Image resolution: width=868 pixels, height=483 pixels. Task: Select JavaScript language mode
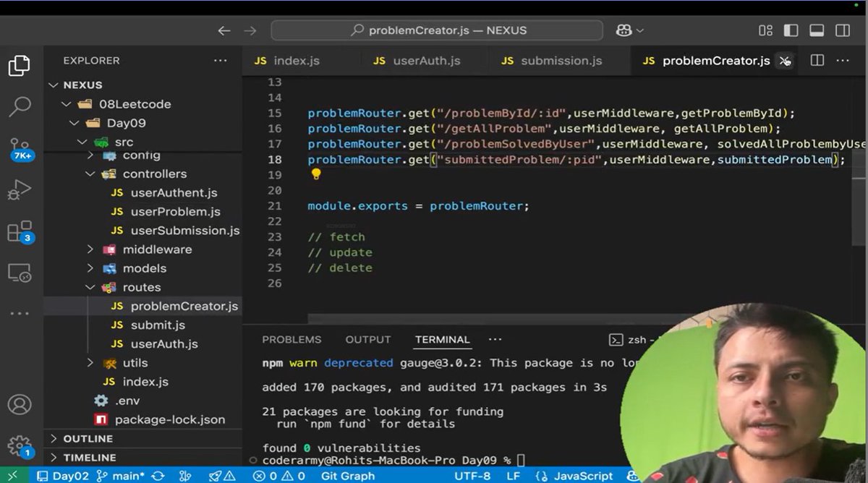click(x=574, y=476)
